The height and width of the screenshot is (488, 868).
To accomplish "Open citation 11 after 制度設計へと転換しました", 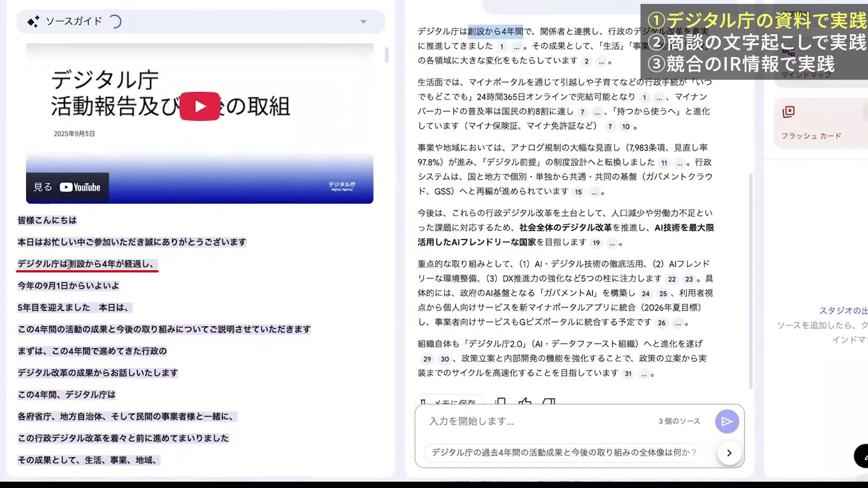I will tap(664, 163).
